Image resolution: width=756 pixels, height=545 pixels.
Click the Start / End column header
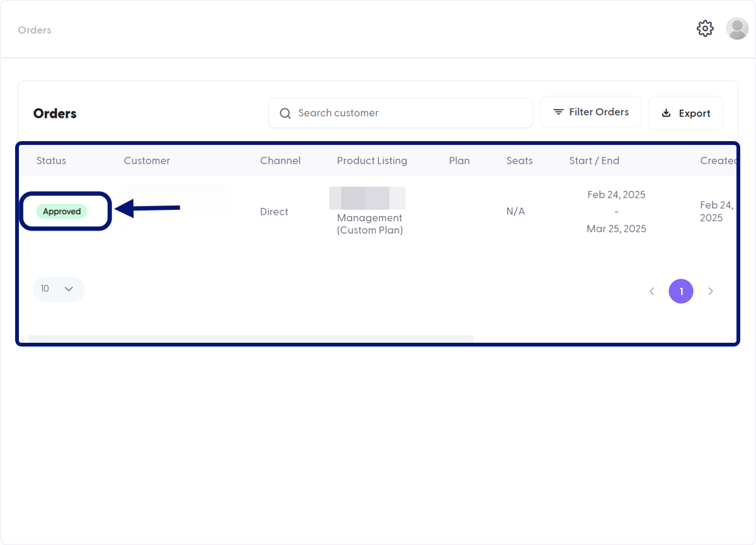click(x=594, y=161)
